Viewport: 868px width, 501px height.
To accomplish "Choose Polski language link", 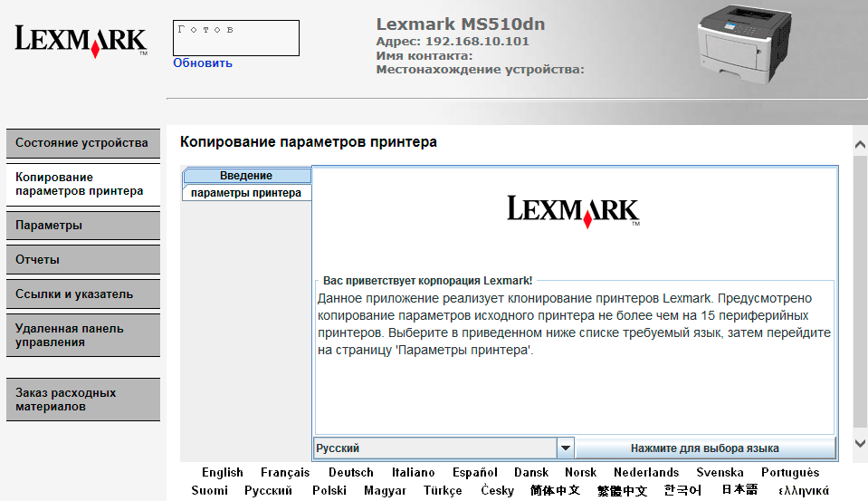I will pyautogui.click(x=329, y=490).
